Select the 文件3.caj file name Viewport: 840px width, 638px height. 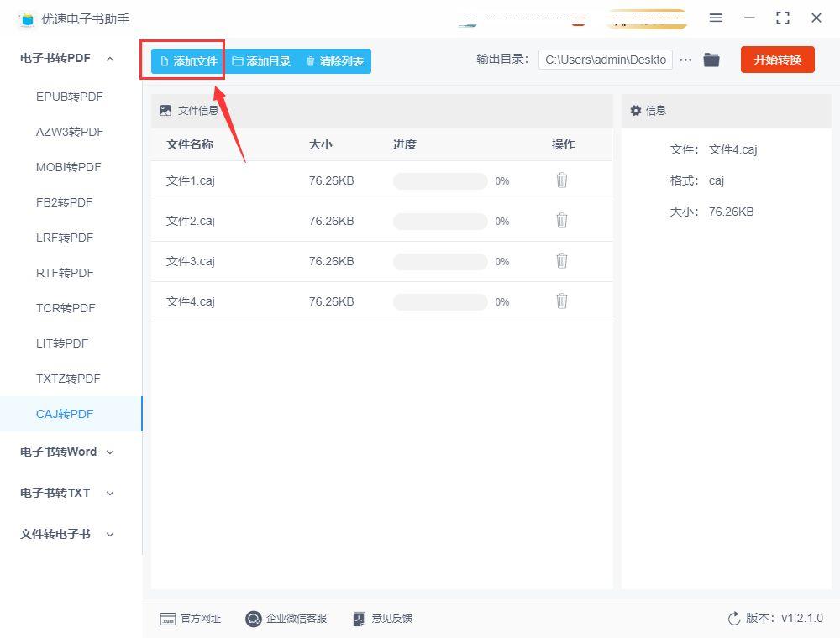coord(190,261)
